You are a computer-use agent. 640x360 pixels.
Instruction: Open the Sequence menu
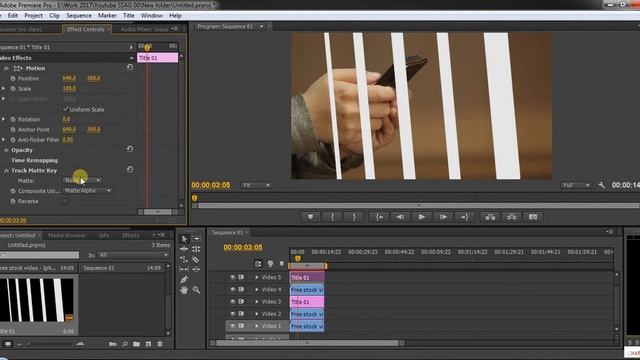coord(79,16)
